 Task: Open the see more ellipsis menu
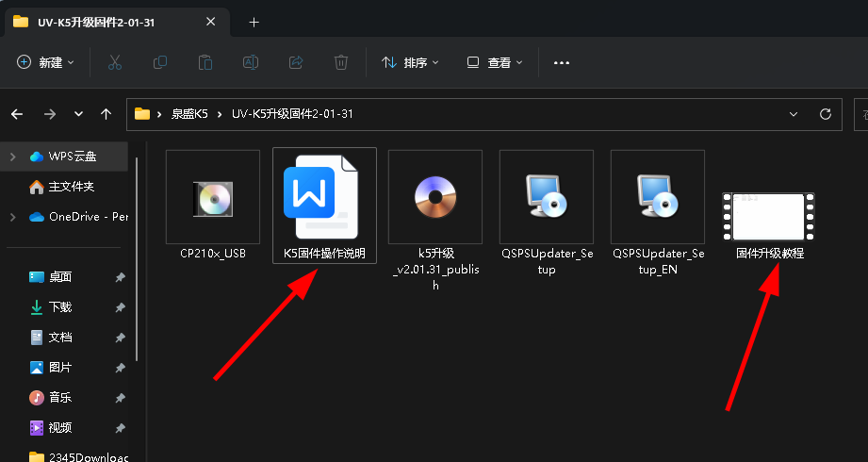point(562,62)
